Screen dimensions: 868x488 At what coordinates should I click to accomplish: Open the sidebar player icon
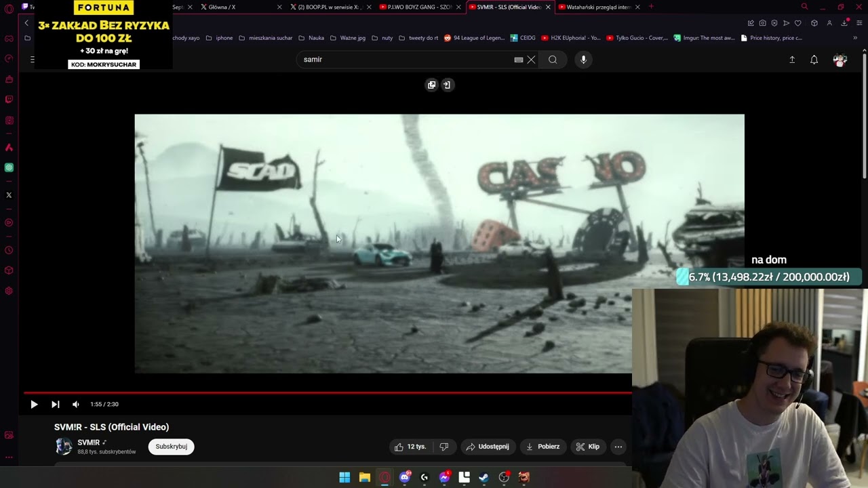[x=9, y=222]
